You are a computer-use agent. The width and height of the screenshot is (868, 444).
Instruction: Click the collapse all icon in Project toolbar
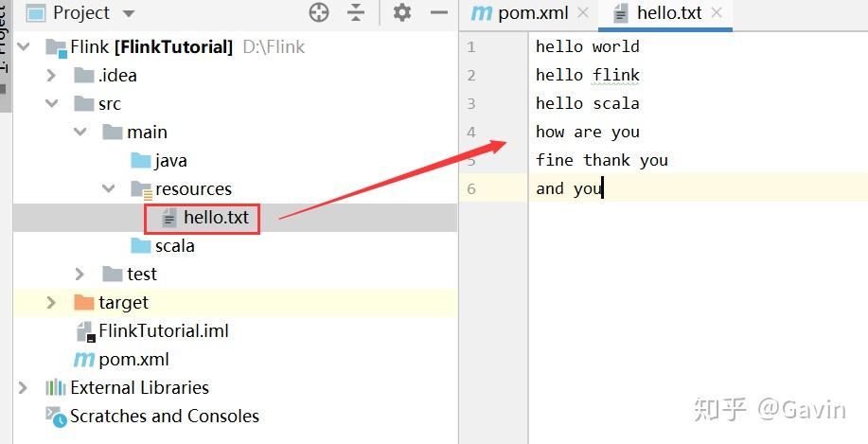(356, 12)
